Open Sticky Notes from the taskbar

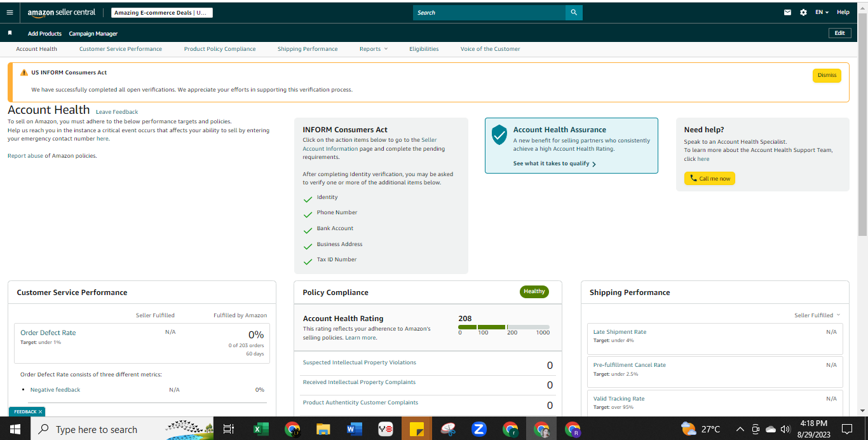pos(417,429)
